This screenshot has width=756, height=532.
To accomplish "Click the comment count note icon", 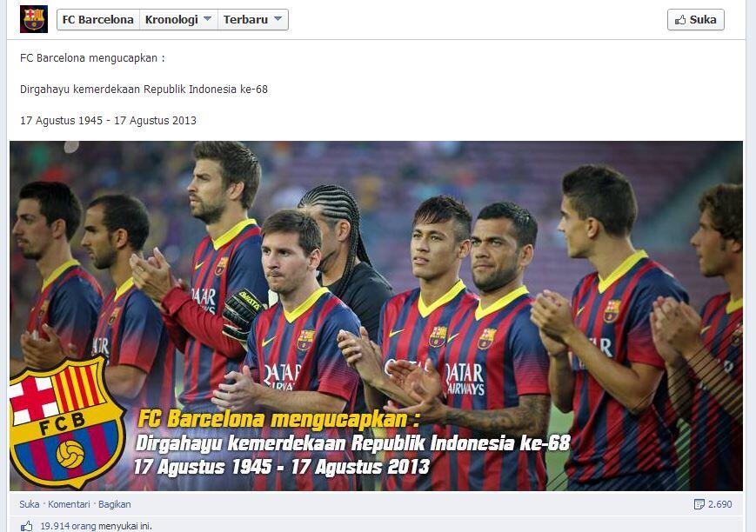I will (699, 504).
